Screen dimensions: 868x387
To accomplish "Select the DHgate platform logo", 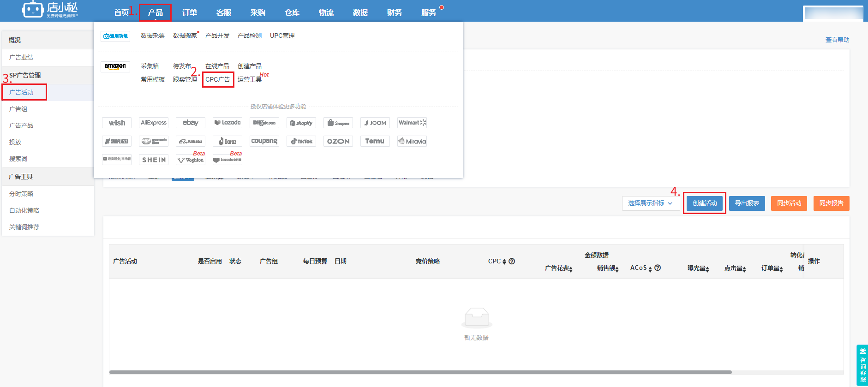I will click(x=264, y=123).
